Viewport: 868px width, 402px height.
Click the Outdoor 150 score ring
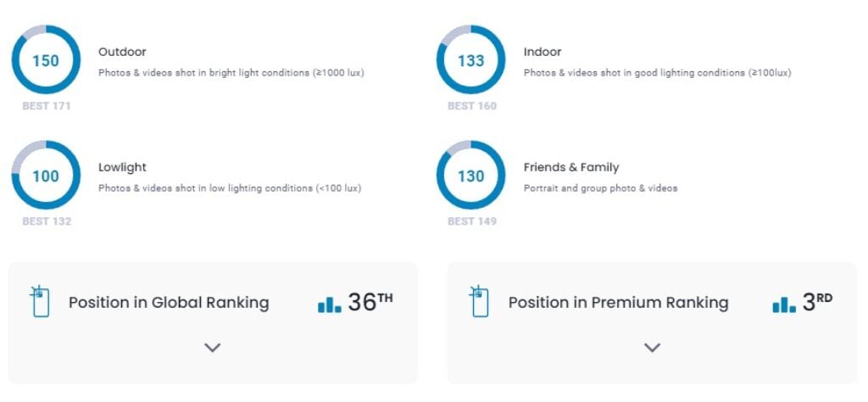point(46,60)
